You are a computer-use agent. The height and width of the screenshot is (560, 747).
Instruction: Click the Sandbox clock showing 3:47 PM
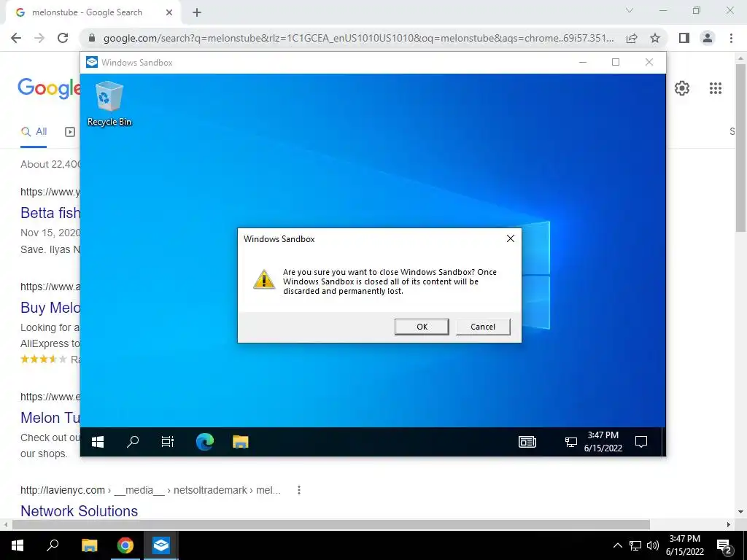pyautogui.click(x=603, y=441)
